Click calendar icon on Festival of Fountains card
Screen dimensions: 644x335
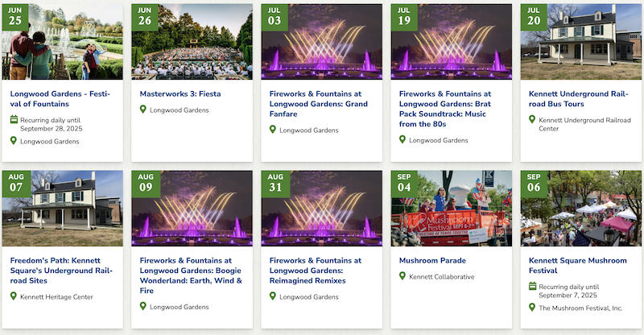coord(14,120)
